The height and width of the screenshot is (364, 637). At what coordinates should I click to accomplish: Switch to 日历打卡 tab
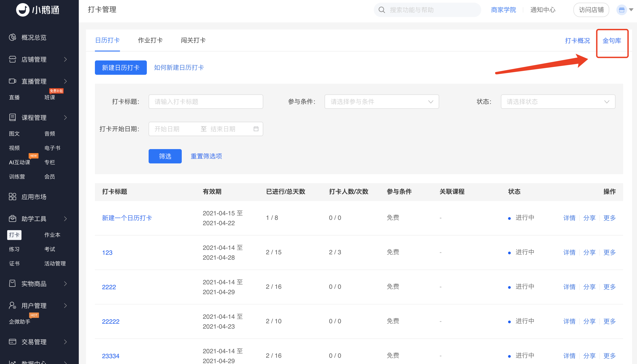coord(107,40)
